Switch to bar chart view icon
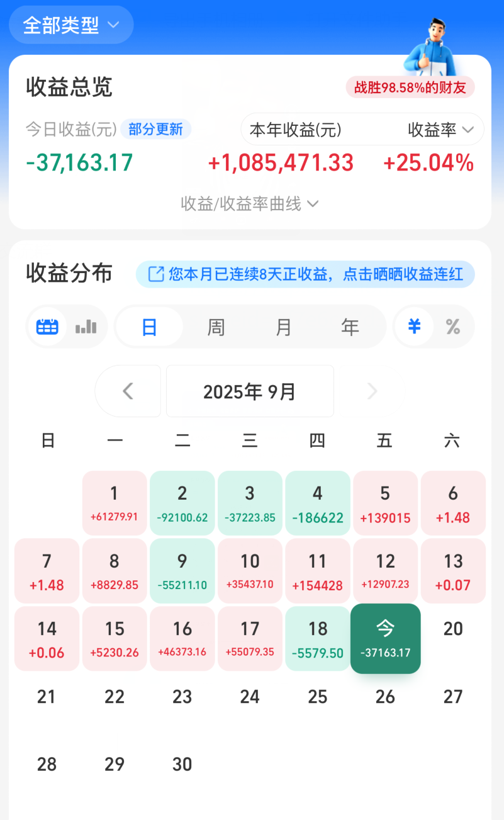Screen dimensions: 504x820 pyautogui.click(x=86, y=327)
